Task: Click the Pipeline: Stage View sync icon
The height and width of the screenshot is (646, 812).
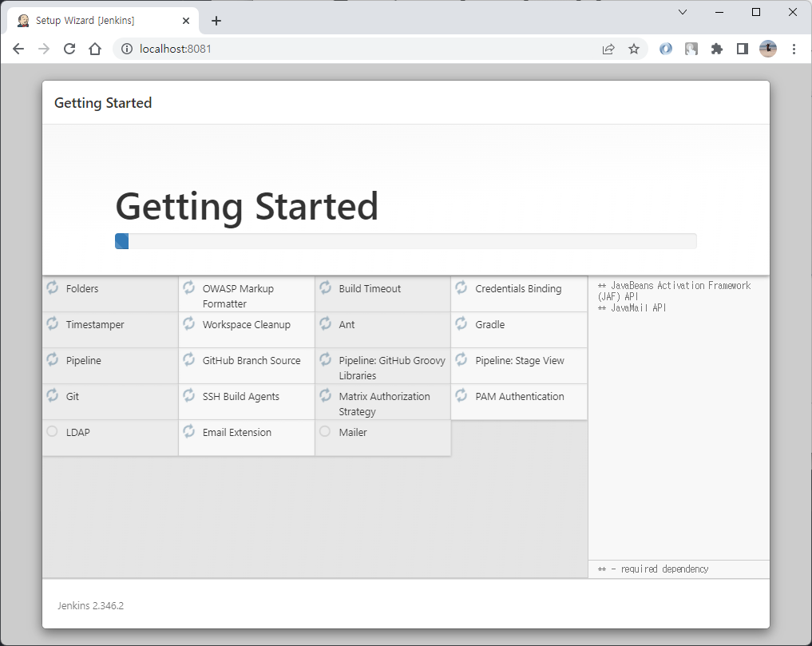Action: tap(461, 359)
